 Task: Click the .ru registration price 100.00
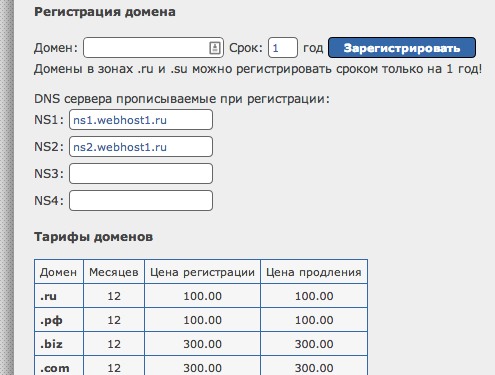(x=202, y=296)
